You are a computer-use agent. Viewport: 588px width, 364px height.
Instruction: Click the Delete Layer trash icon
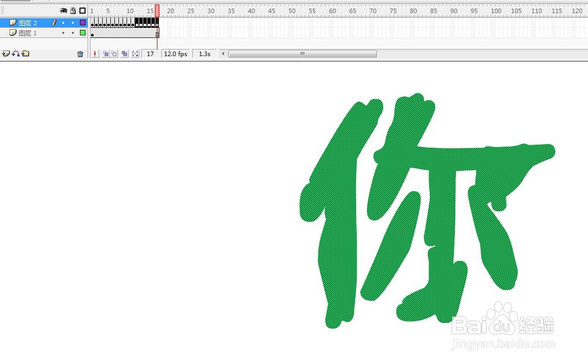[80, 54]
